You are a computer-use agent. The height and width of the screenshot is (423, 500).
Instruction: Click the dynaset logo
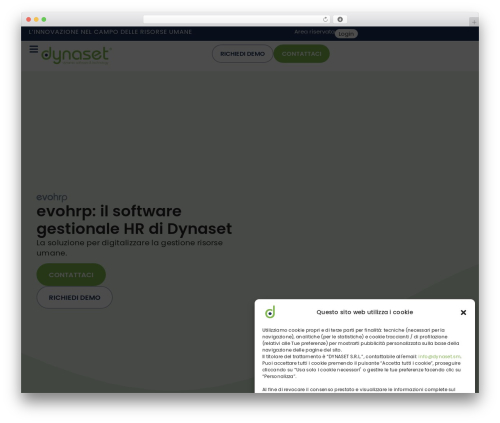point(76,55)
